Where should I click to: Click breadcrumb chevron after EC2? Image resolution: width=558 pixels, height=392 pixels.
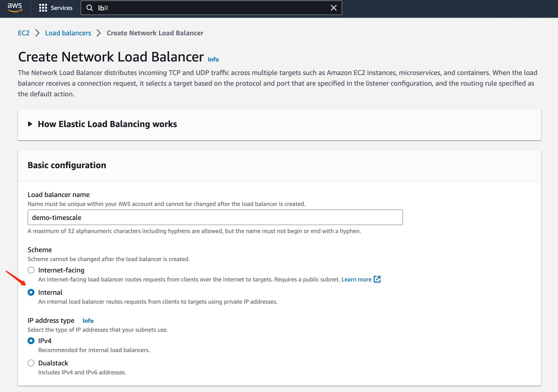[38, 33]
